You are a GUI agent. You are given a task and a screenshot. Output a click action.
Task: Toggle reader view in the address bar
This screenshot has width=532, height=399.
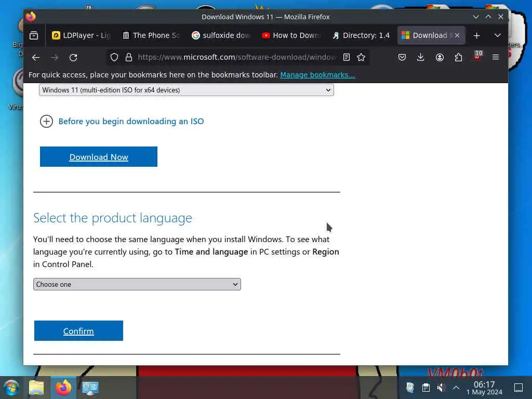pos(346,57)
